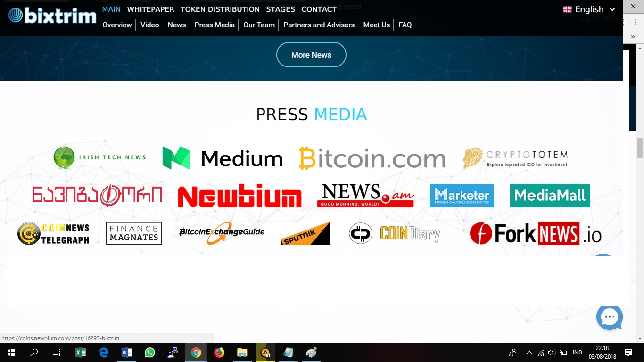644x362 pixels.
Task: Visit the Finance Magnates logo
Action: [x=134, y=233]
